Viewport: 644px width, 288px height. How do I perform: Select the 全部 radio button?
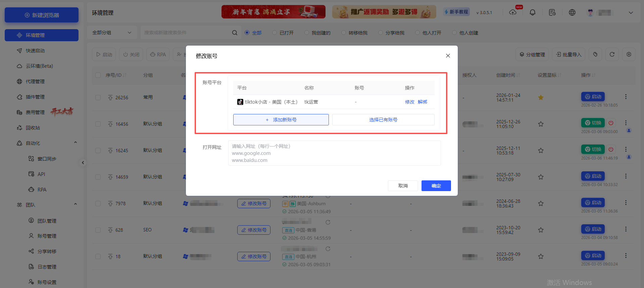pyautogui.click(x=247, y=33)
